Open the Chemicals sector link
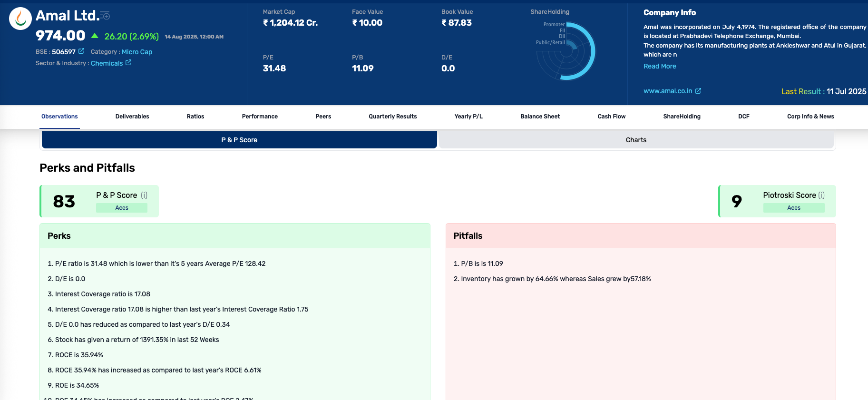The image size is (868, 400). click(x=107, y=63)
